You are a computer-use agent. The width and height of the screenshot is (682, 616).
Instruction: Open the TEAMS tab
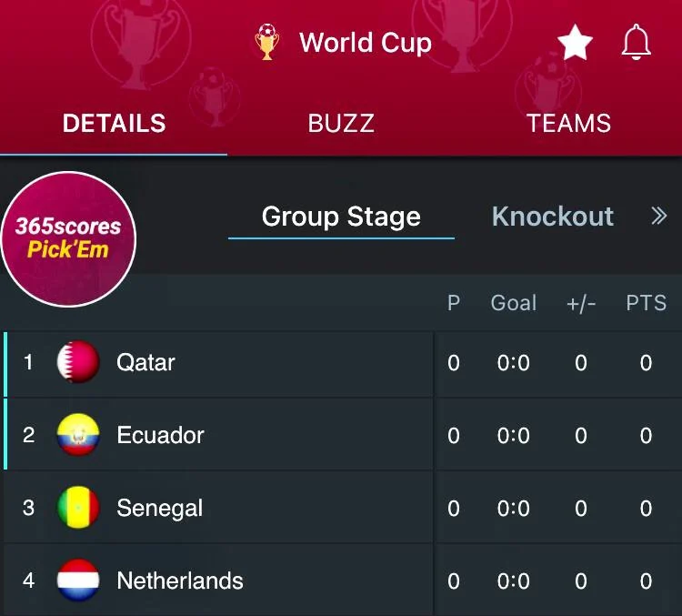click(568, 124)
